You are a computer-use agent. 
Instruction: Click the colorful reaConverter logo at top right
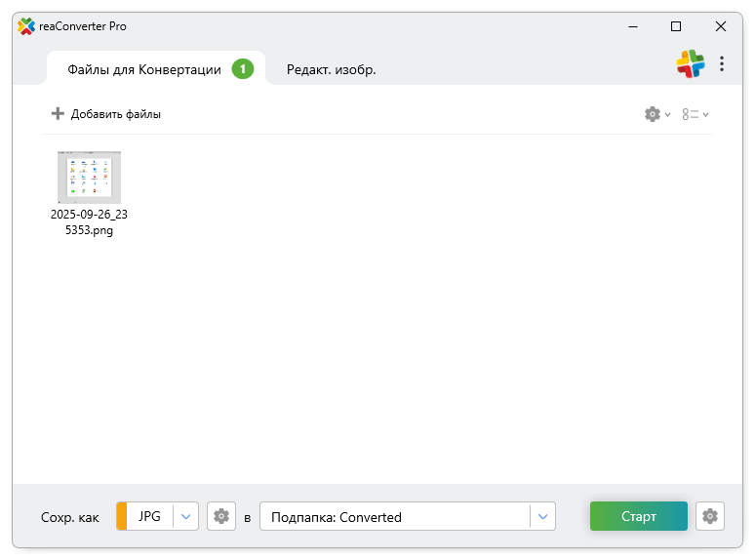click(x=690, y=63)
